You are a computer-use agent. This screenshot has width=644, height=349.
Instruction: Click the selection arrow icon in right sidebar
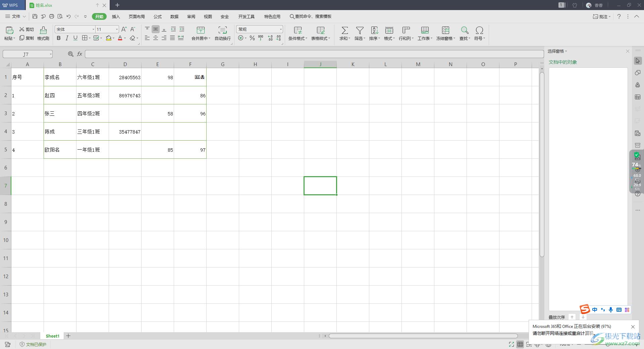point(638,61)
